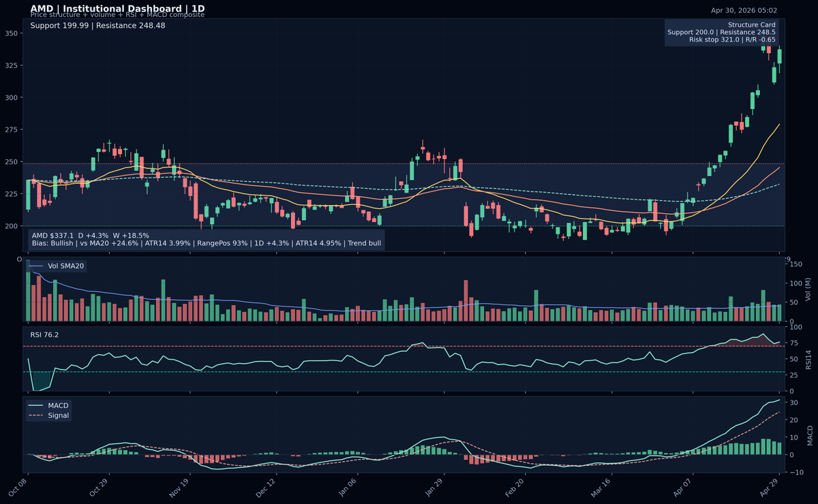The height and width of the screenshot is (504, 818).
Task: Click the 25 label on the RSI axis
Action: pyautogui.click(x=793, y=375)
